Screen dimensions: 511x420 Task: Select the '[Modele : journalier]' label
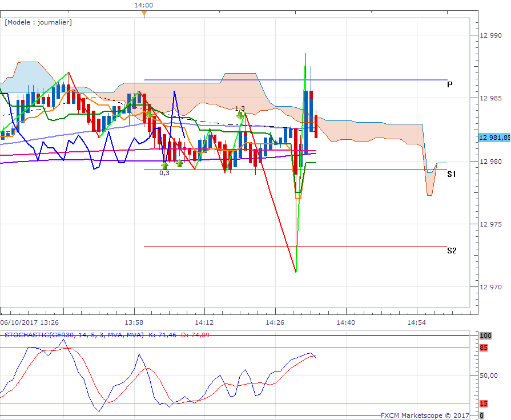click(38, 22)
